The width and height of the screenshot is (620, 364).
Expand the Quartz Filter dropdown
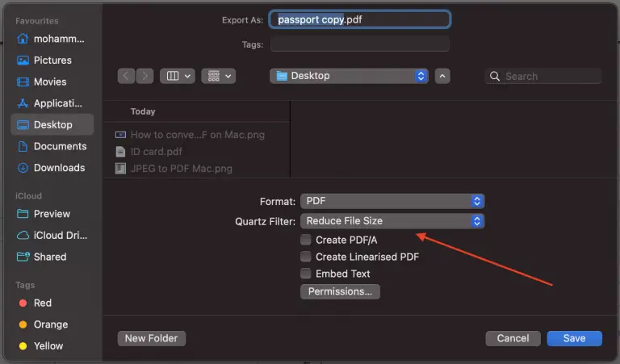click(392, 221)
